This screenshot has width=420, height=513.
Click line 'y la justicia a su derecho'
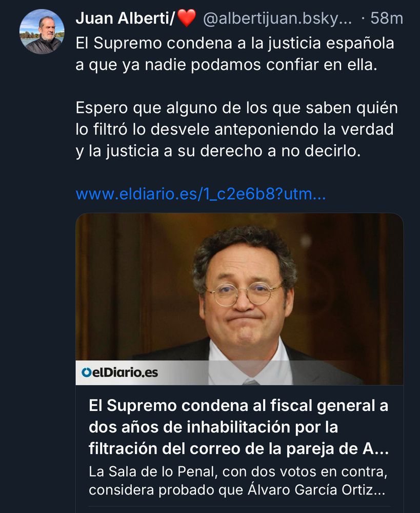(218, 151)
